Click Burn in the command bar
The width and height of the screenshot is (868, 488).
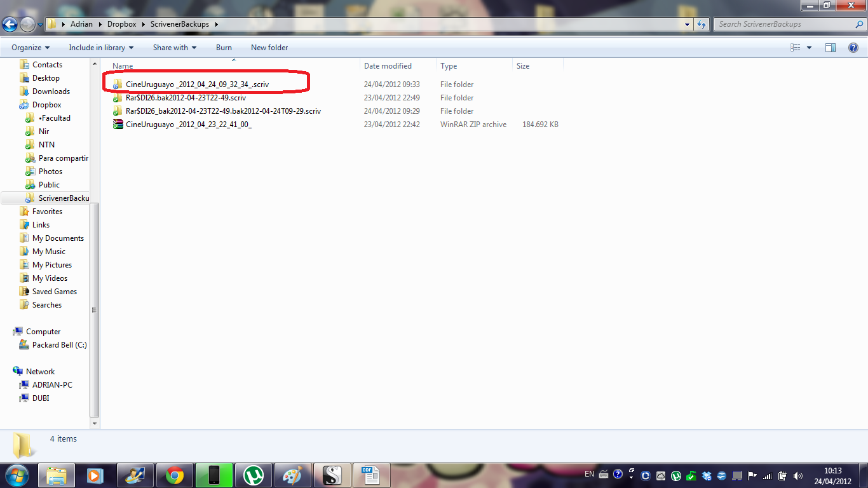click(224, 48)
